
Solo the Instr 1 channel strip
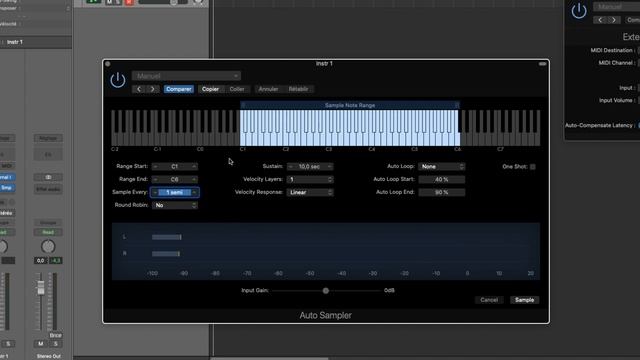point(8,344)
